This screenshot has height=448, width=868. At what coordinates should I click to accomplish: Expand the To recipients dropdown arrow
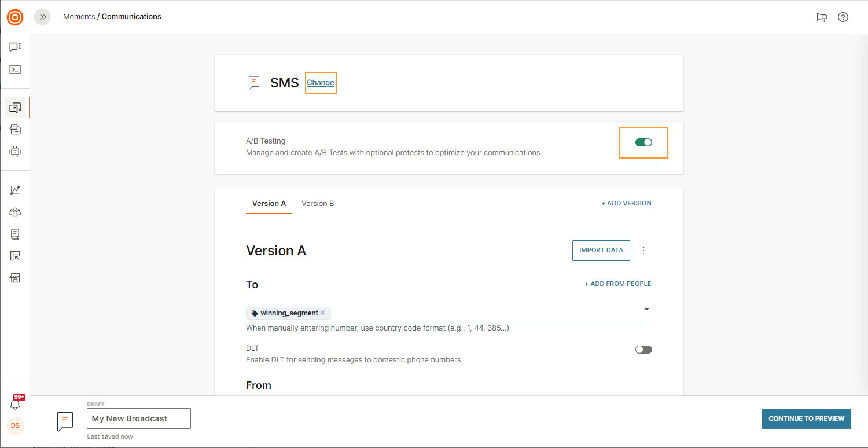(x=646, y=309)
